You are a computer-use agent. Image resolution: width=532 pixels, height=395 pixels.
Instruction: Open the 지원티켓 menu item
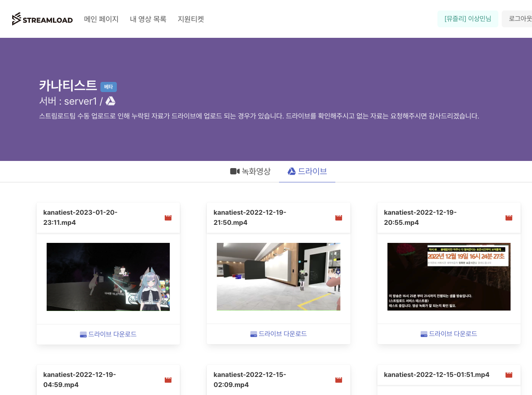(191, 19)
